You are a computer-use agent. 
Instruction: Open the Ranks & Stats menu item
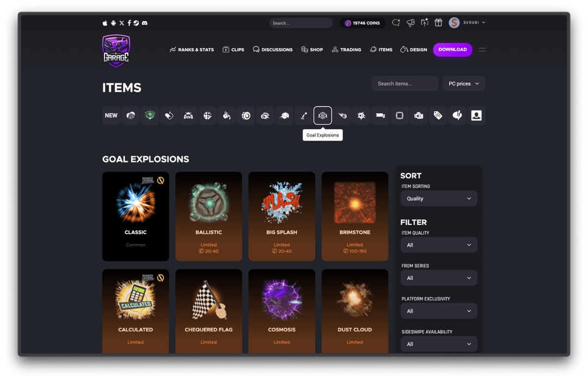(192, 50)
